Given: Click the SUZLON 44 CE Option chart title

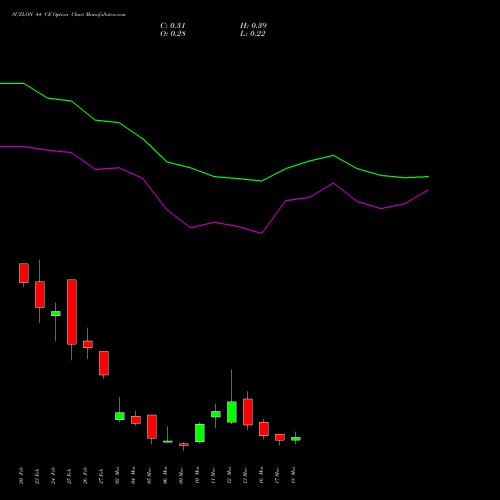Looking at the screenshot, I should point(69,15).
